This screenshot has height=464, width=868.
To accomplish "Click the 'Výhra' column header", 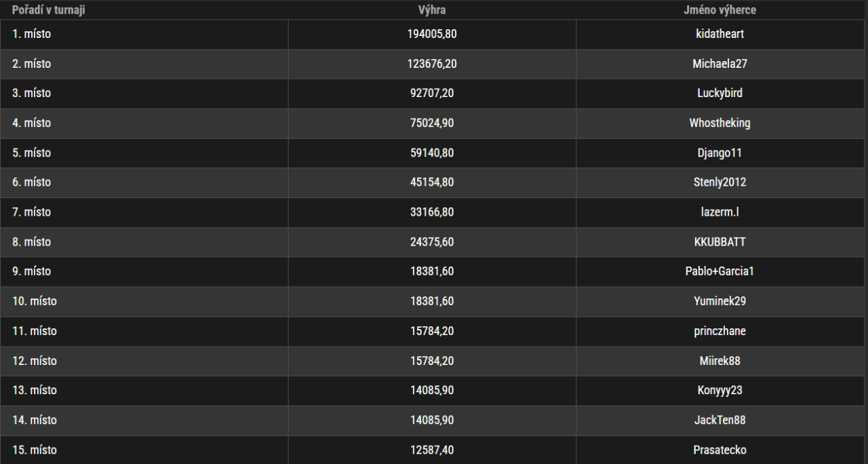I will (x=432, y=10).
